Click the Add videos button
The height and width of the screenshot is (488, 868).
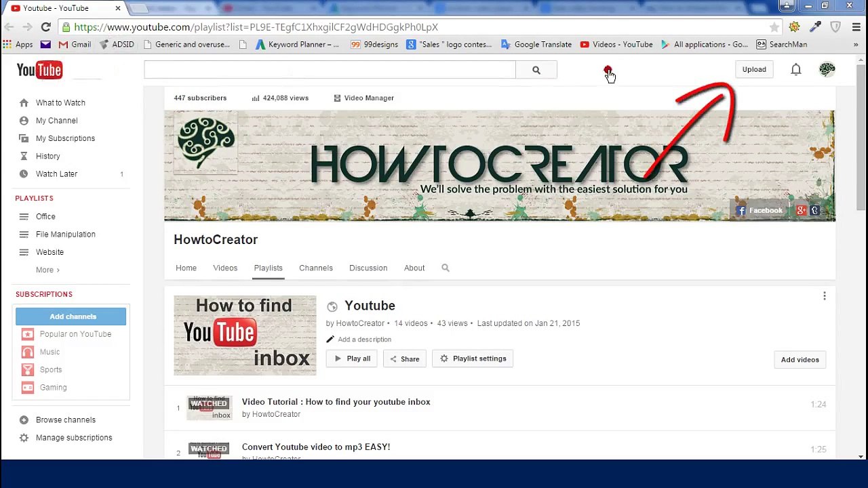[800, 359]
